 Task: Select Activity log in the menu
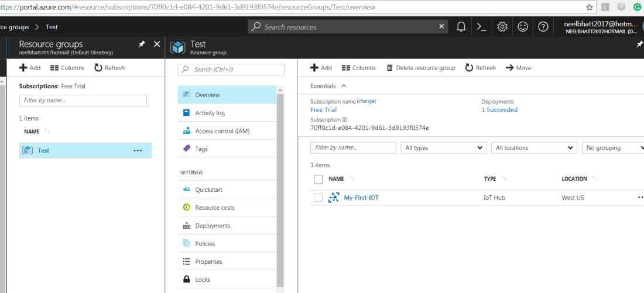(210, 113)
